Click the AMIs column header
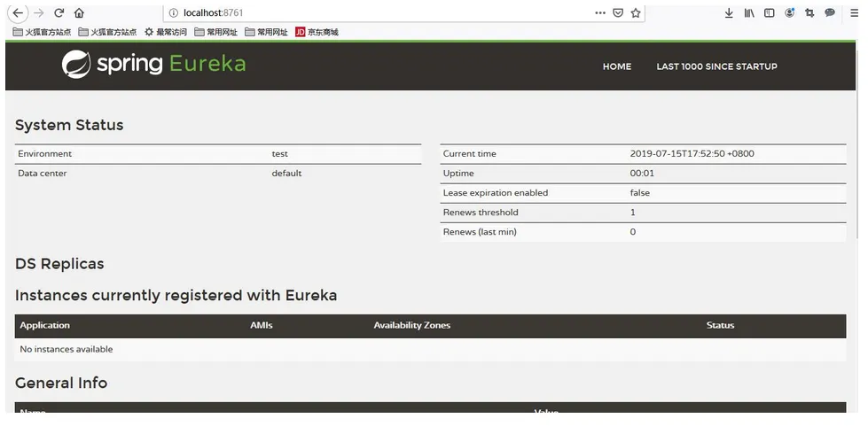This screenshot has height=426, width=868. [x=262, y=325]
